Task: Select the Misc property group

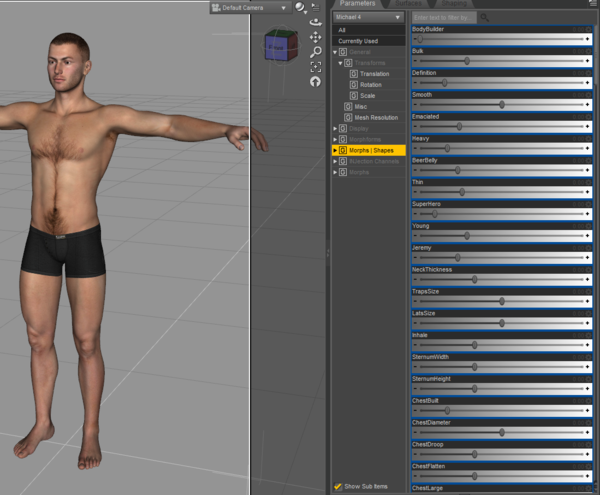Action: pos(360,107)
